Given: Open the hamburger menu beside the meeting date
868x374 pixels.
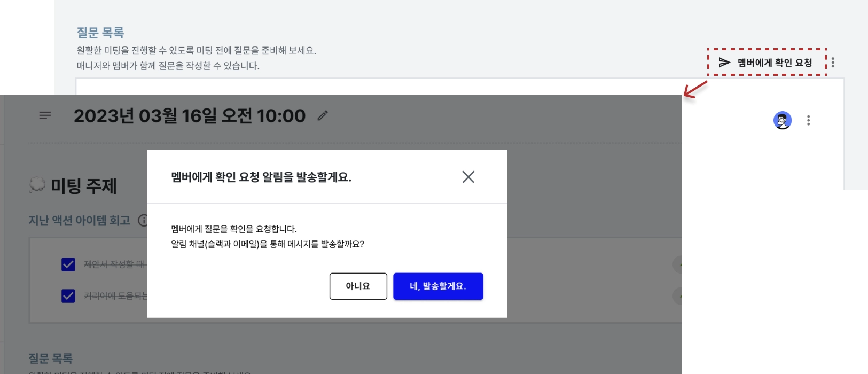Looking at the screenshot, I should (45, 115).
